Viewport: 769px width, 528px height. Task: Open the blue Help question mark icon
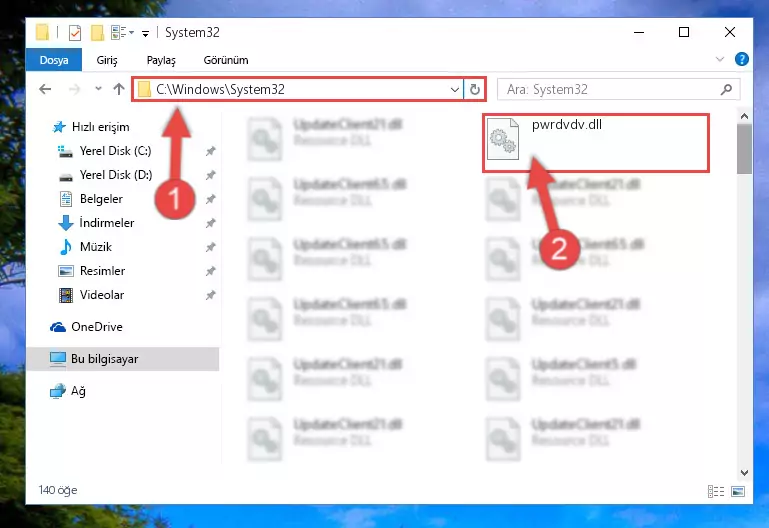pyautogui.click(x=742, y=59)
